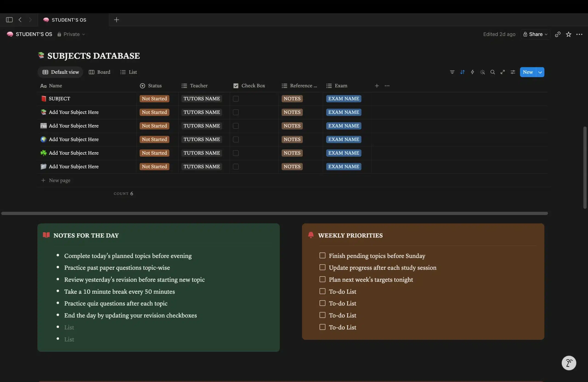Screen dimensions: 588x382
Task: Click 'Practice past paper questions topic-wise'
Action: pyautogui.click(x=117, y=268)
